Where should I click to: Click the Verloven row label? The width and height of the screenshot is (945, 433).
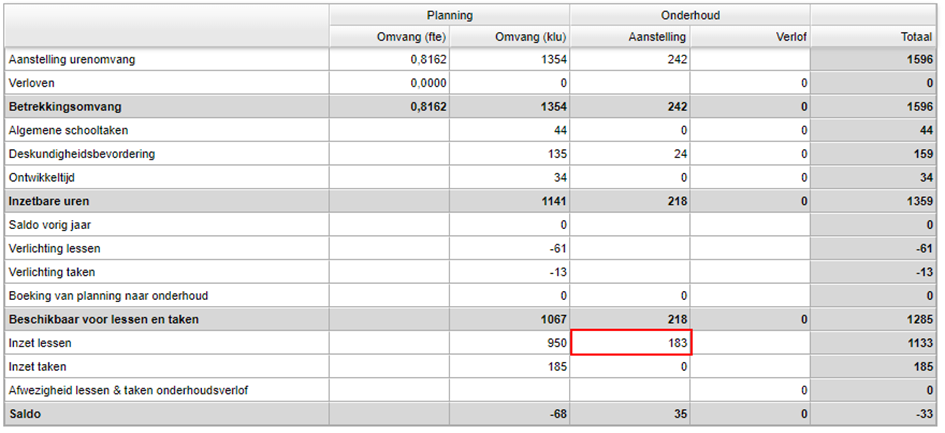coord(31,83)
